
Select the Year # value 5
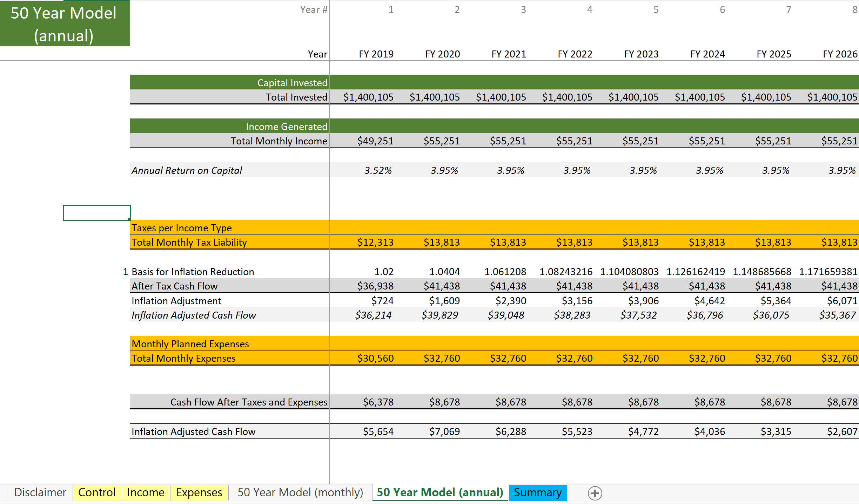click(x=656, y=9)
